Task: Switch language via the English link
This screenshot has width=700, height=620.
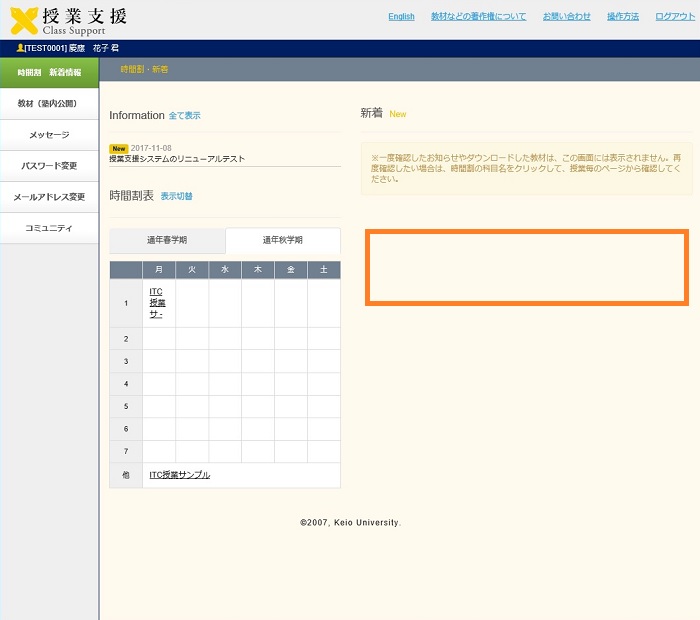Action: (401, 17)
